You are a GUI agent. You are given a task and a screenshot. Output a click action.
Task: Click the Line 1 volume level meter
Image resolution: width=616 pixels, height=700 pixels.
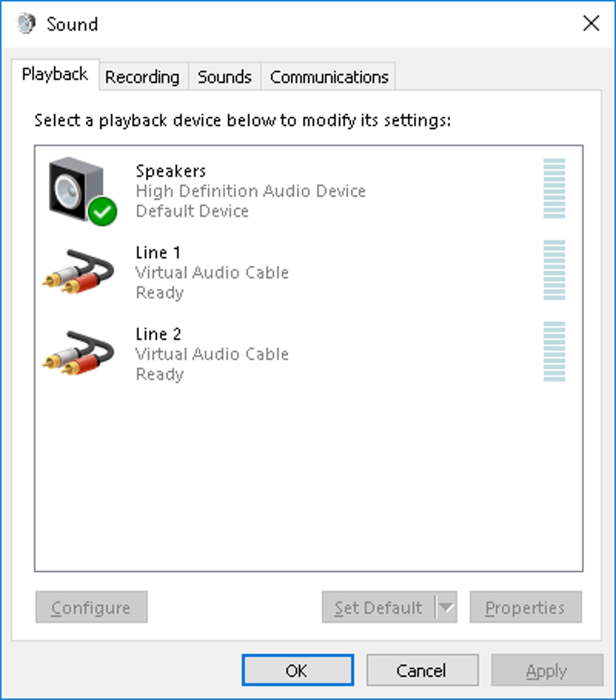(x=554, y=270)
